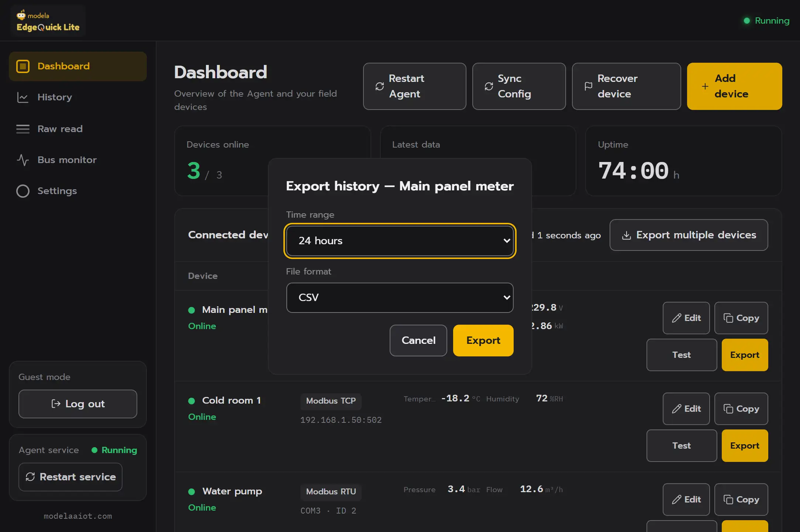Image resolution: width=800 pixels, height=532 pixels.
Task: Click the plus icon on Add device
Action: tap(705, 86)
